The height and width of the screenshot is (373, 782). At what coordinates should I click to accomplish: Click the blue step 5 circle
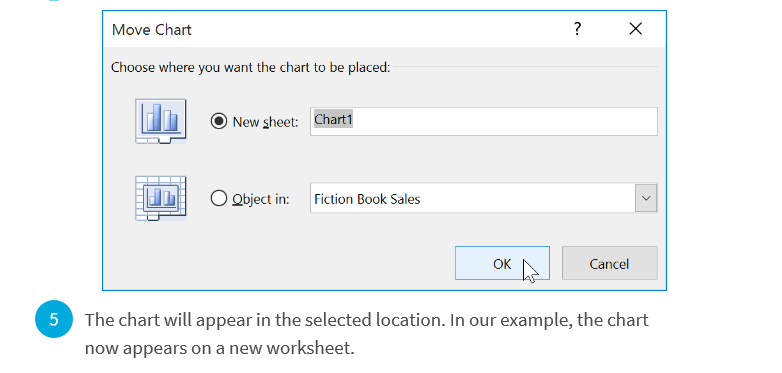(54, 319)
